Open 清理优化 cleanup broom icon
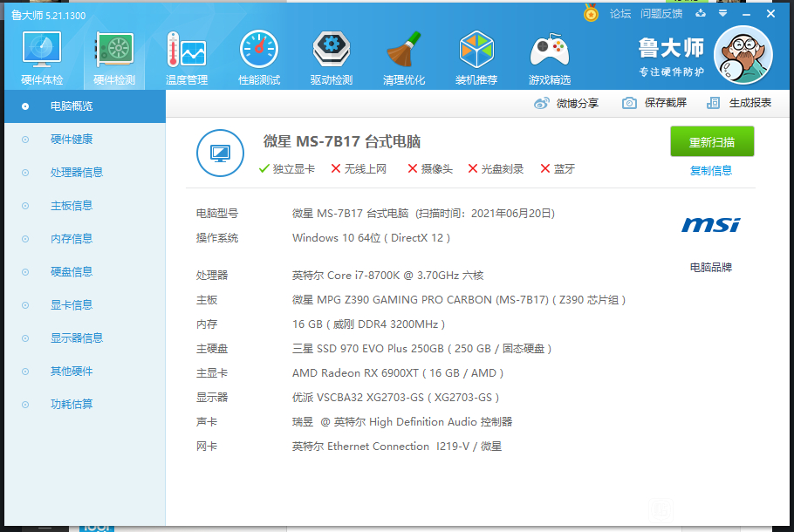 point(404,50)
